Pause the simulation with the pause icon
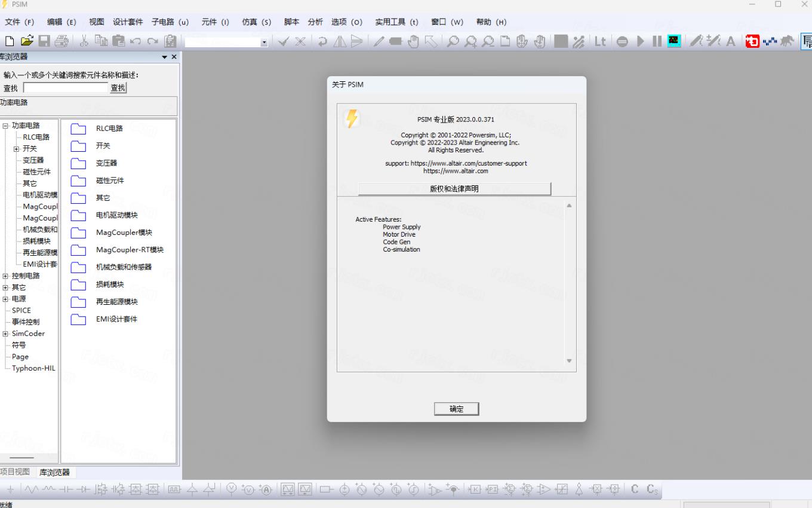This screenshot has height=508, width=812. click(x=657, y=41)
